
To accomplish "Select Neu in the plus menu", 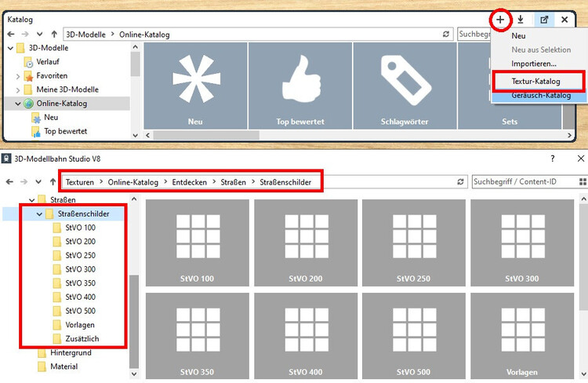I will point(518,35).
